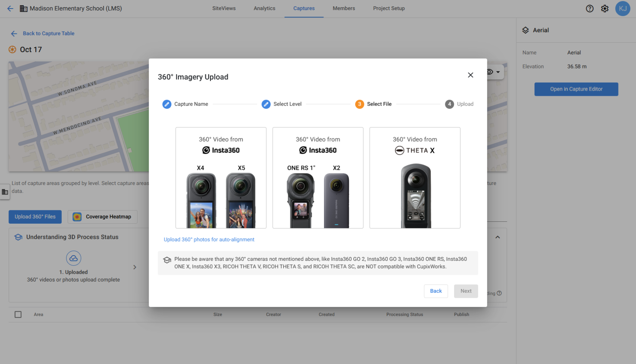Click the Oct 17 capture title

(x=31, y=49)
